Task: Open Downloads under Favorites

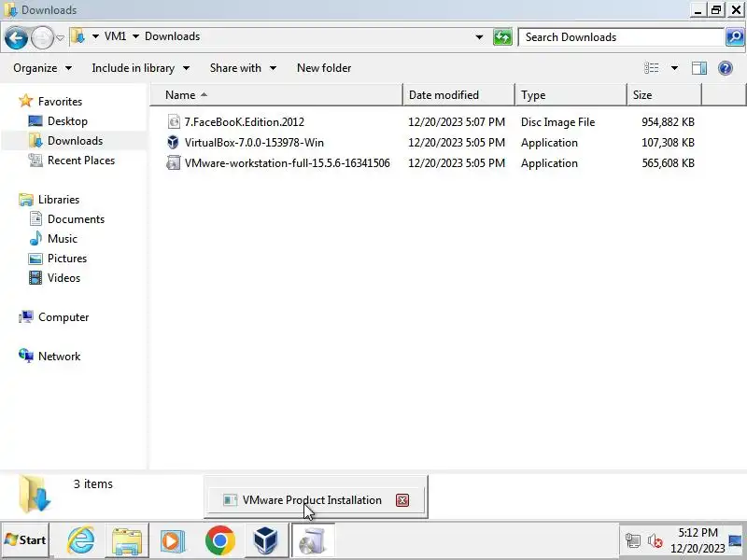Action: click(x=76, y=141)
